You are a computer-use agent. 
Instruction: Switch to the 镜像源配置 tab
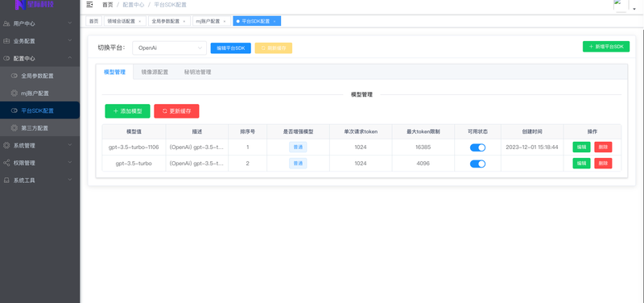pos(155,72)
